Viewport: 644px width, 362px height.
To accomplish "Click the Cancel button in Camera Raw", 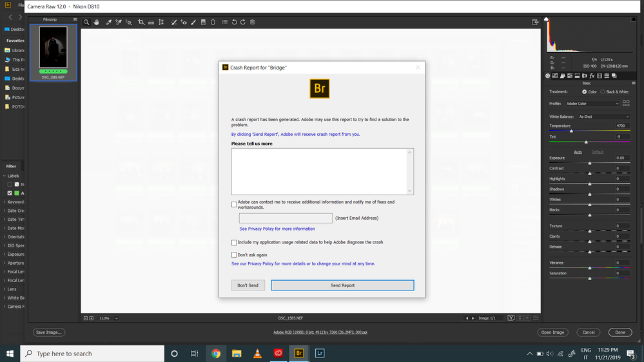I will pos(588,332).
